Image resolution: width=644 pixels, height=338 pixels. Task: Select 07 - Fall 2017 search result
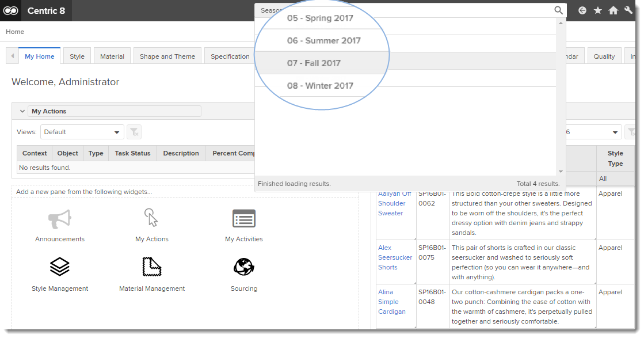click(314, 63)
